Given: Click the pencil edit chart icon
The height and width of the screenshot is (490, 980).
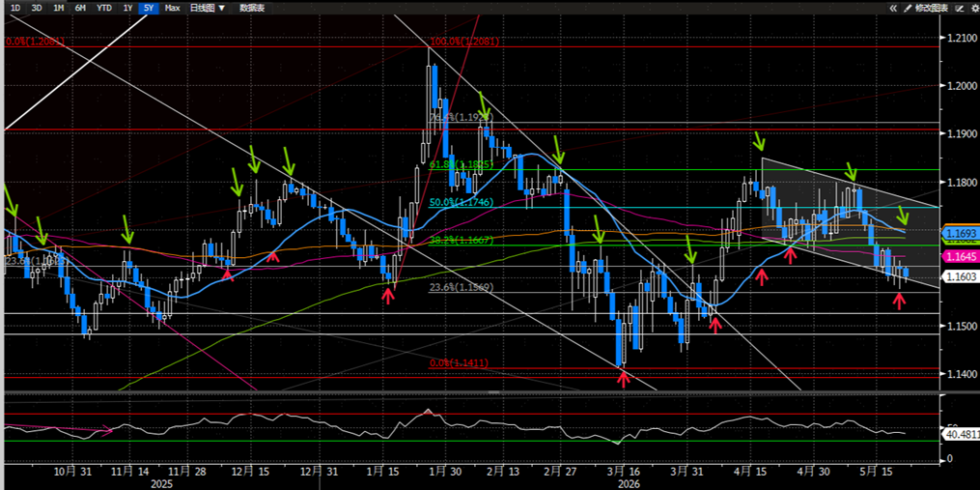Looking at the screenshot, I should click(908, 8).
